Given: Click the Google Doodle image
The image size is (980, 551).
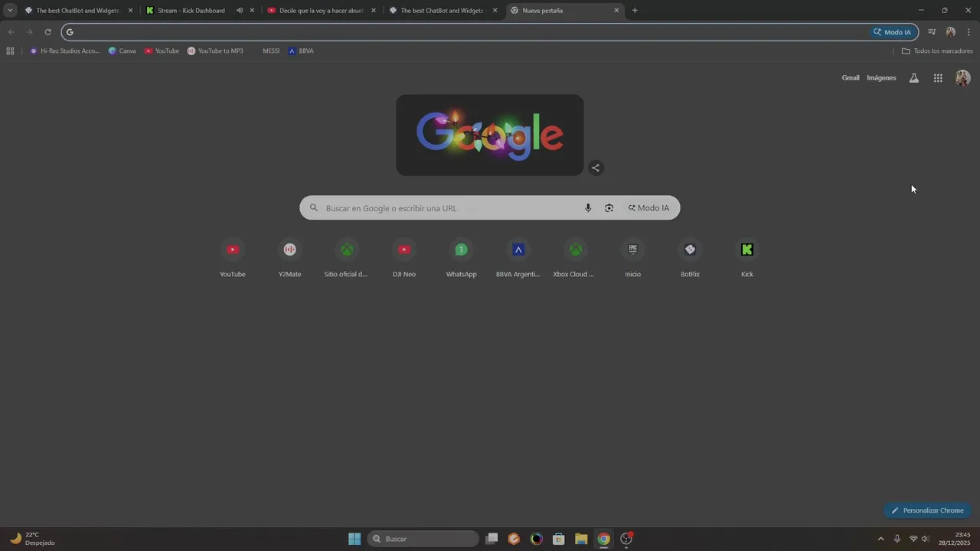Looking at the screenshot, I should (x=490, y=135).
